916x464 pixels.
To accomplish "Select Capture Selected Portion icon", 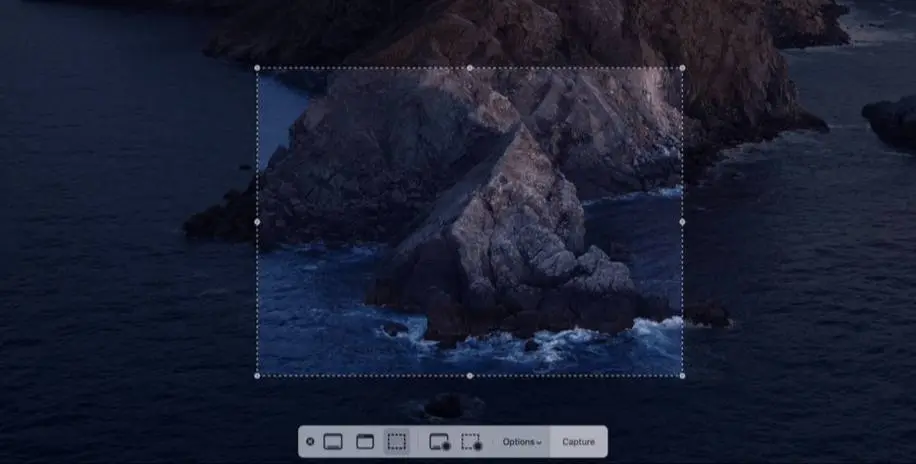I will (397, 442).
